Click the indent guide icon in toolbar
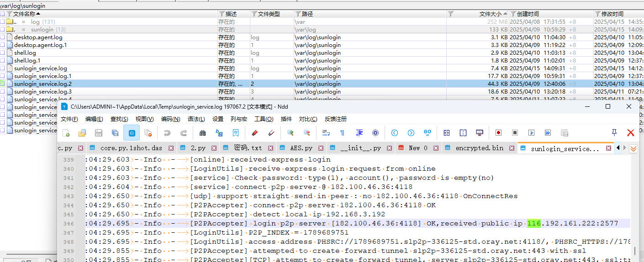Image resolution: width=644 pixels, height=262 pixels. pos(359,133)
